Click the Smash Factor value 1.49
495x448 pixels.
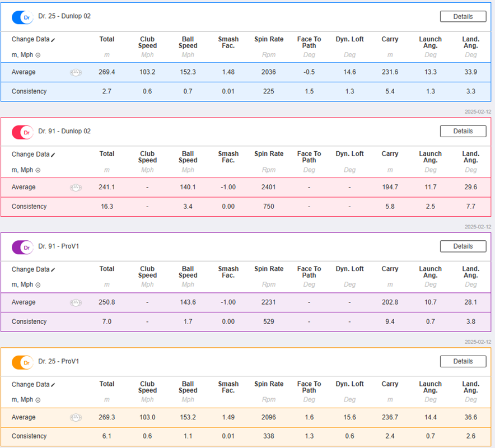228,417
